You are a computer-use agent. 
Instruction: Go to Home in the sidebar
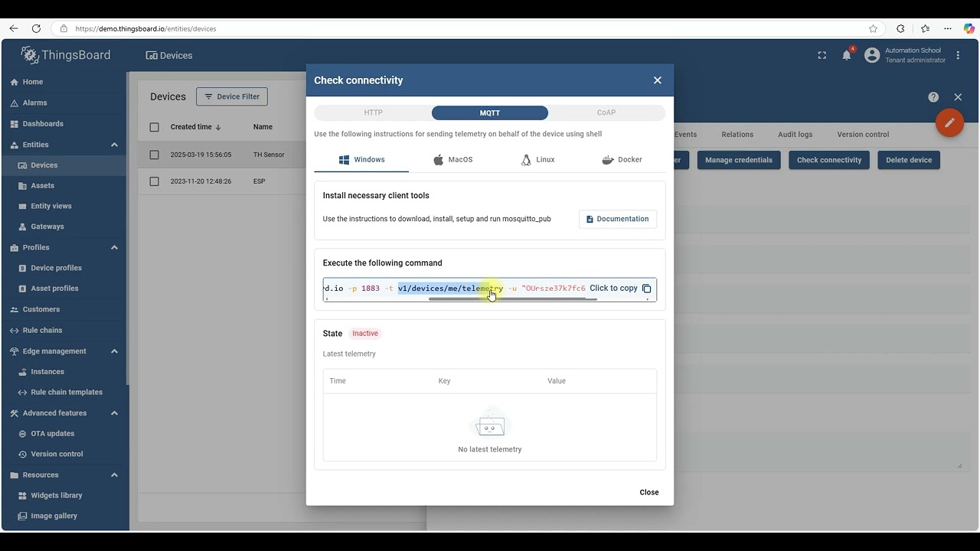64,82
